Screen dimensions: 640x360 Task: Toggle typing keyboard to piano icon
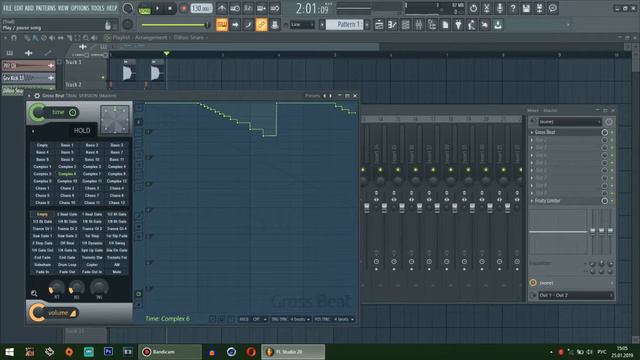[222, 25]
